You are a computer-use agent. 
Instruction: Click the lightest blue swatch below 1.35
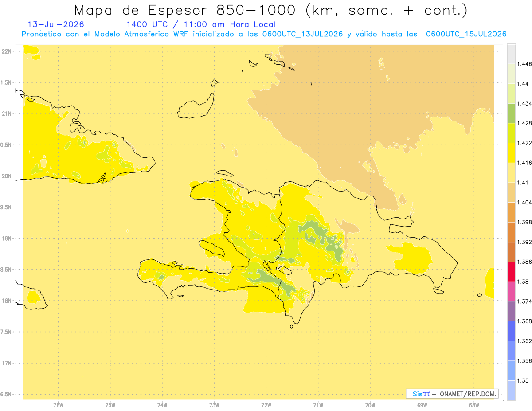tap(511, 391)
